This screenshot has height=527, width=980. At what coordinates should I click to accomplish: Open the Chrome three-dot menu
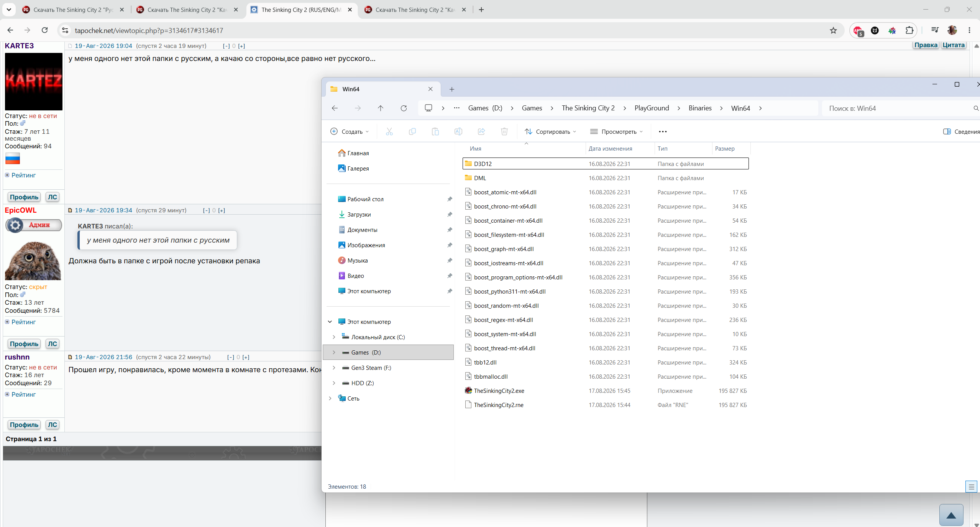click(x=969, y=30)
